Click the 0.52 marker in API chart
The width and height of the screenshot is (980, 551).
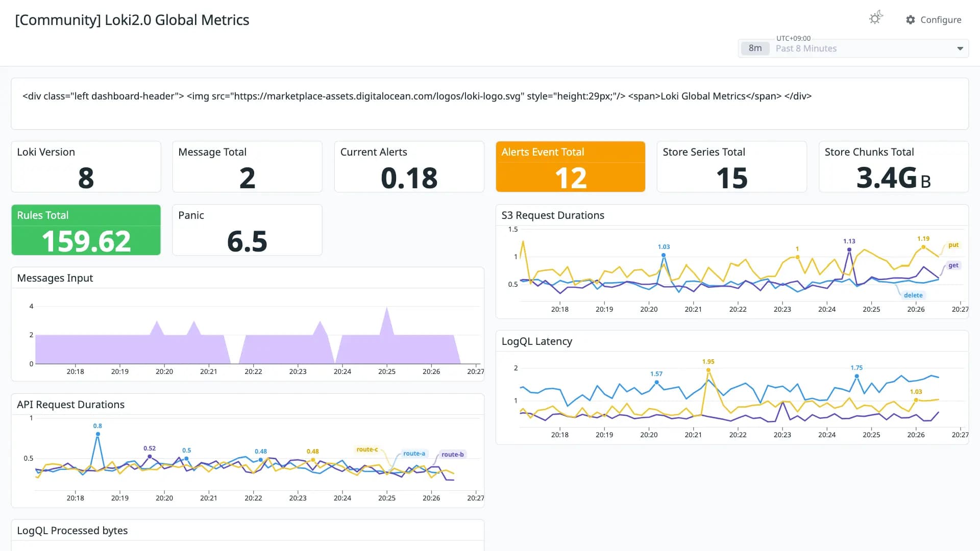pyautogui.click(x=150, y=457)
